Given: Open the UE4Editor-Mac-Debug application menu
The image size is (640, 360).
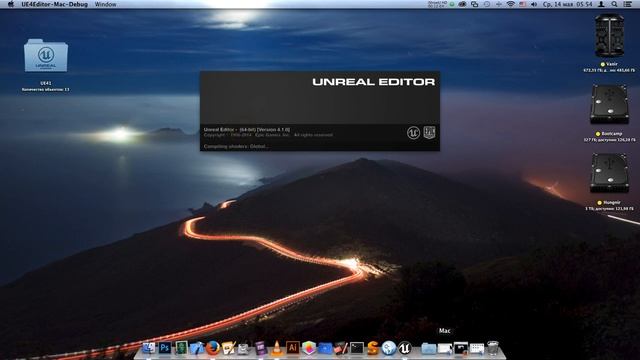Looking at the screenshot, I should tap(54, 4).
